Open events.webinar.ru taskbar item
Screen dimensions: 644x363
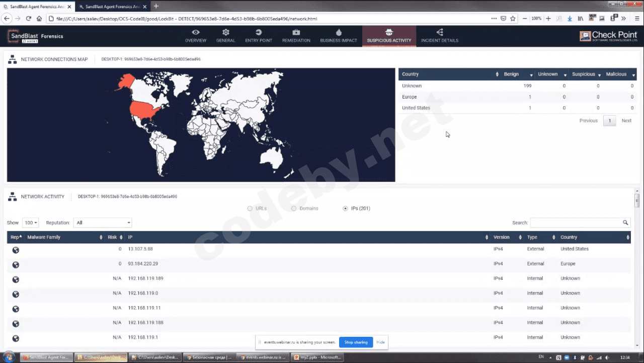263,357
